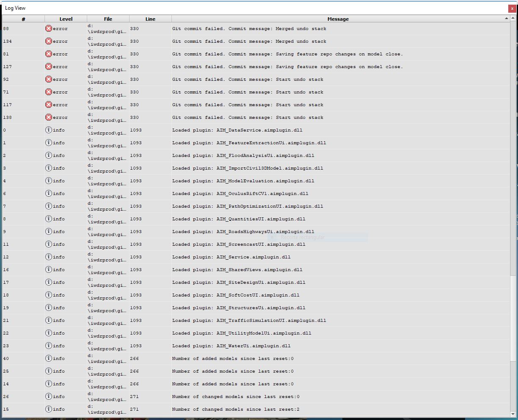Click the file path cell in row 23
Image resolution: width=518 pixels, height=420 pixels.
tap(108, 346)
